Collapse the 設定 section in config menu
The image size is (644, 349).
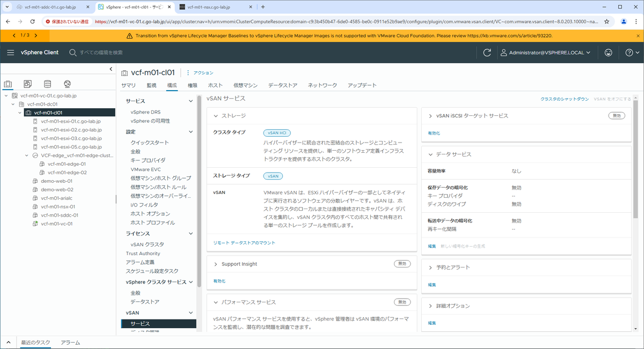coord(191,131)
